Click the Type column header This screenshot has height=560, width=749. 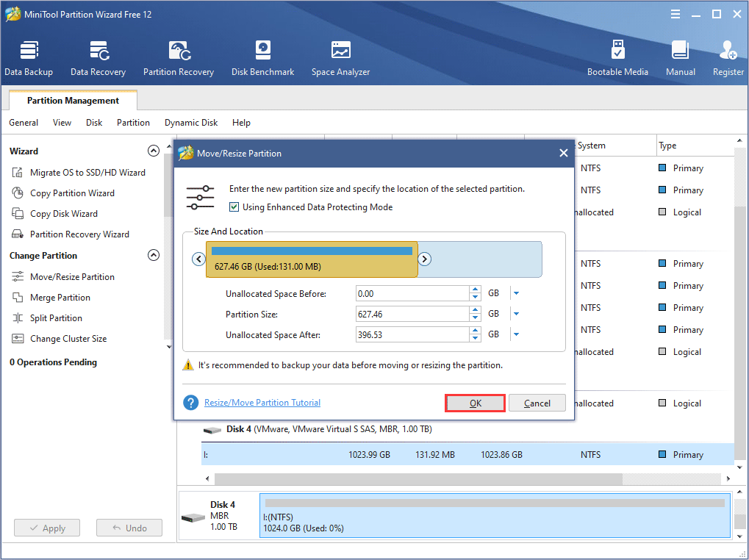(x=695, y=145)
